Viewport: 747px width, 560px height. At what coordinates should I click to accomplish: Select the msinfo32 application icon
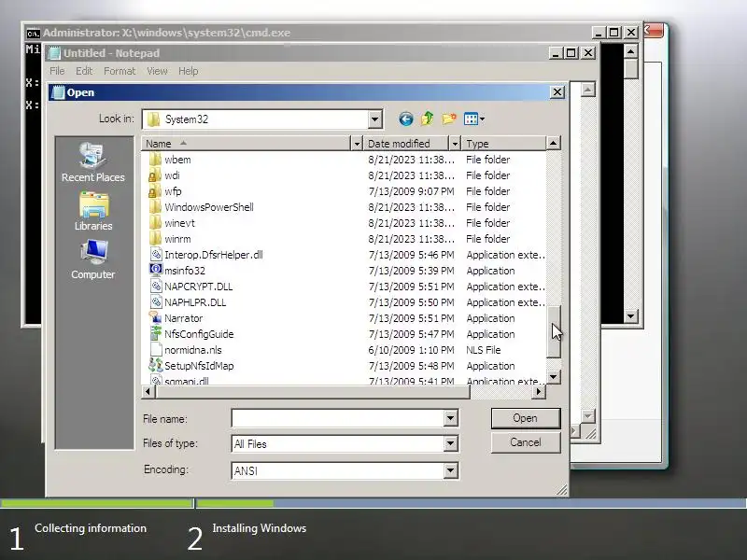point(156,270)
